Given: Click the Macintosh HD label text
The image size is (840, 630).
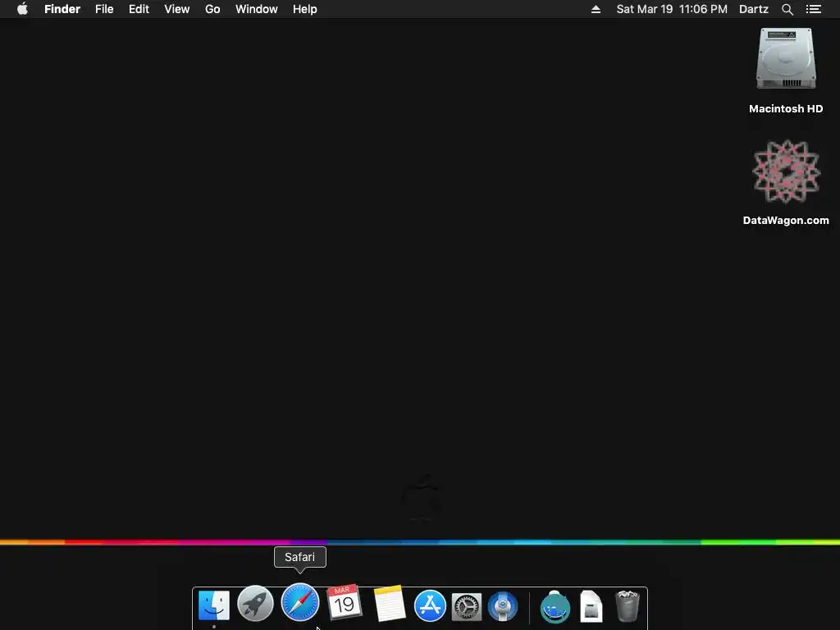Looking at the screenshot, I should coord(786,109).
